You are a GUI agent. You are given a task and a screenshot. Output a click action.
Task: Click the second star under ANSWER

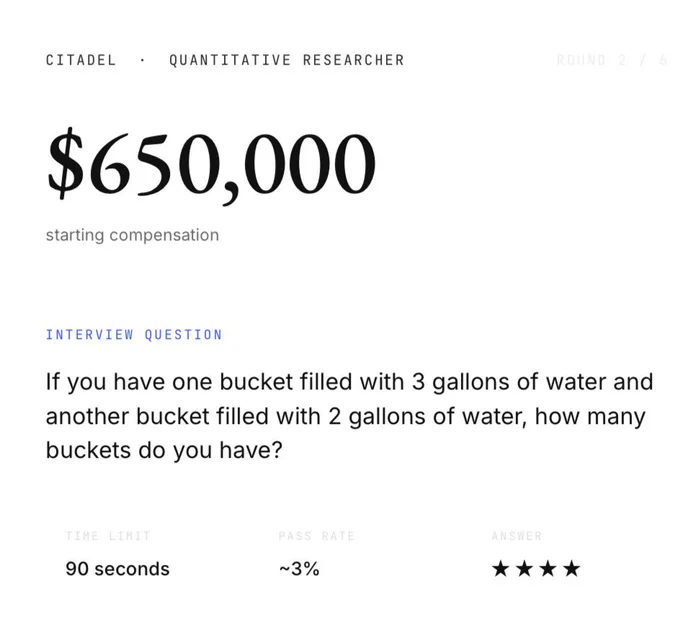pyautogui.click(x=524, y=568)
